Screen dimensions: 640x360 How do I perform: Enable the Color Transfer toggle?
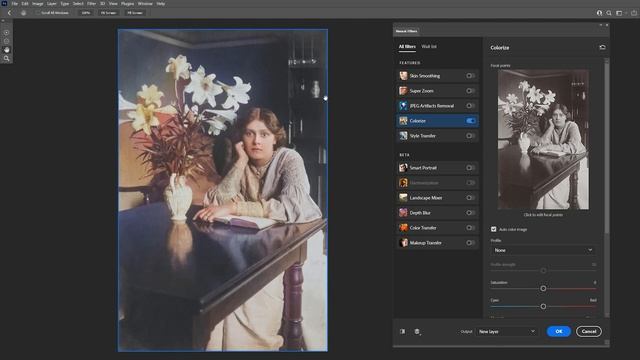pyautogui.click(x=470, y=228)
